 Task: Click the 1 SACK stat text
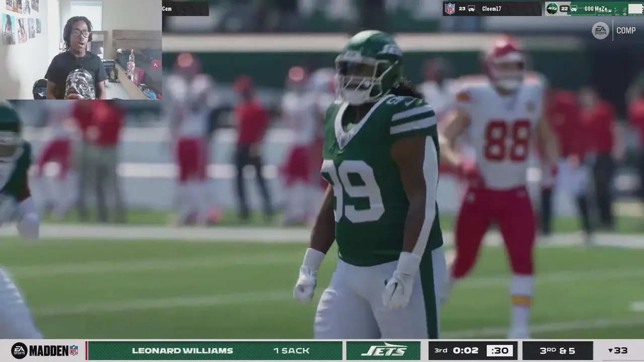[x=291, y=350]
